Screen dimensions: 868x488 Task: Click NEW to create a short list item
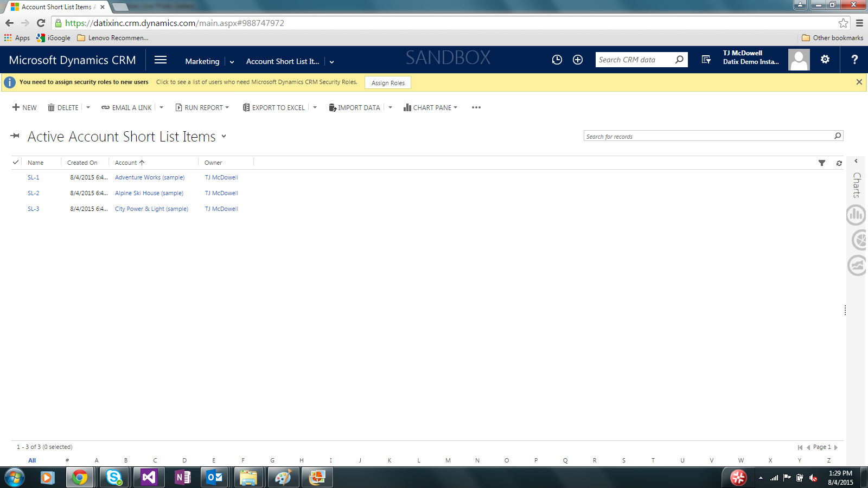coord(24,107)
